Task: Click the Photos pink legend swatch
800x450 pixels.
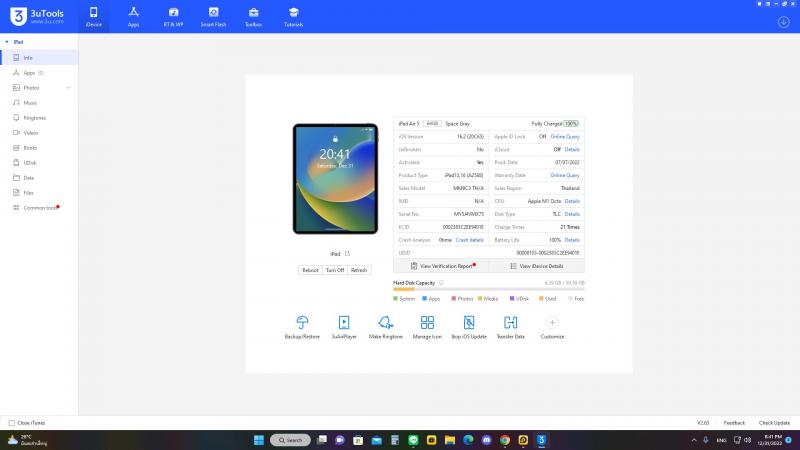Action: pyautogui.click(x=454, y=298)
